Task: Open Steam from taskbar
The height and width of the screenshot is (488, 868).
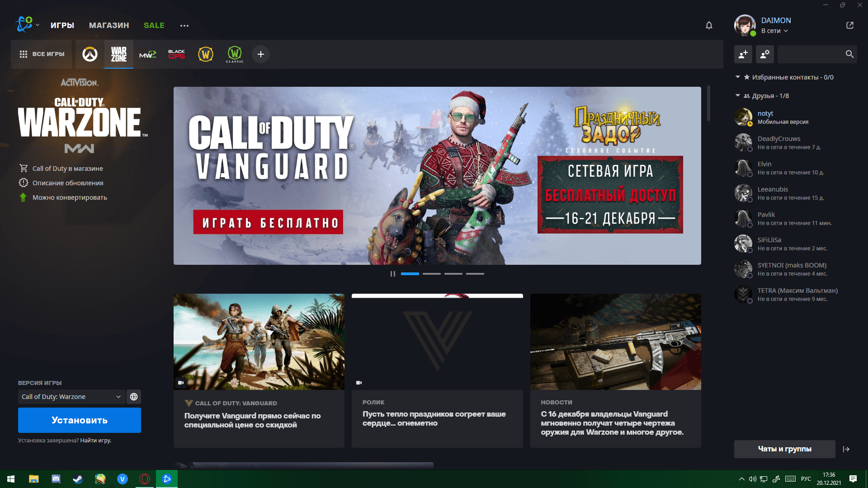Action: click(78, 479)
